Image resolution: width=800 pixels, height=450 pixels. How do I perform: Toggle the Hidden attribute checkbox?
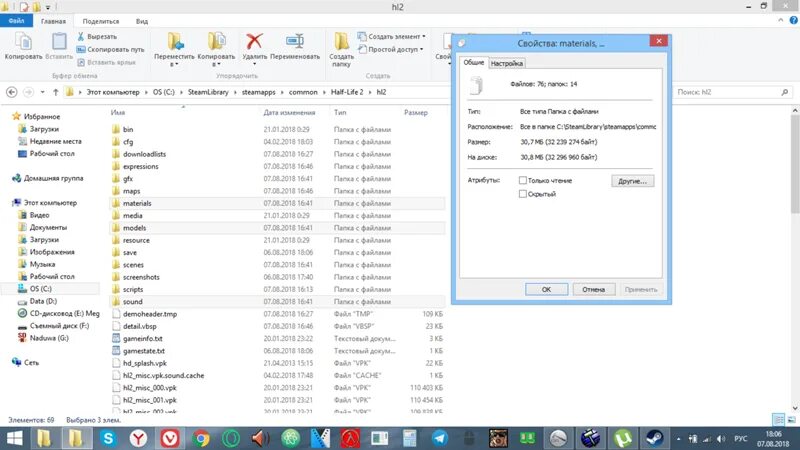(522, 194)
